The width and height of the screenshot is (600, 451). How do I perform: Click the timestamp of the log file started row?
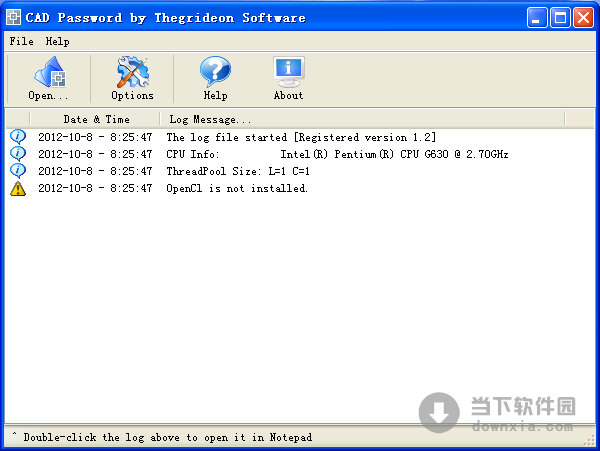[x=95, y=137]
